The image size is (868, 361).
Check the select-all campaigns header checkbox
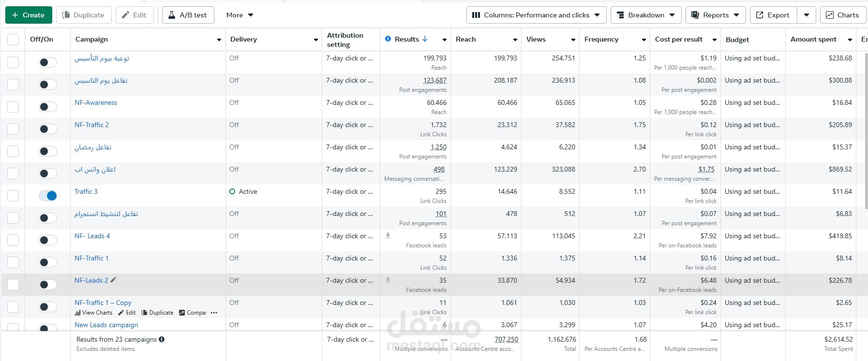click(13, 40)
